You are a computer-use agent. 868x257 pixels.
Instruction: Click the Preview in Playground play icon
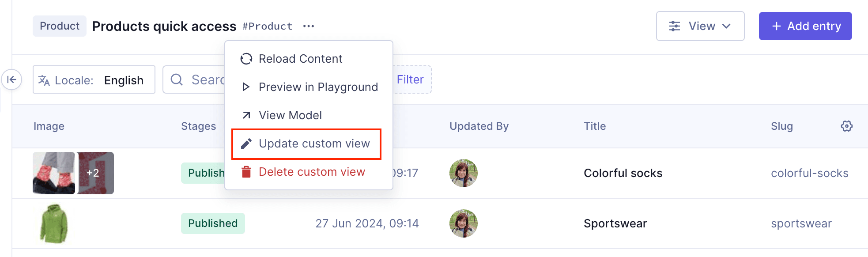246,87
